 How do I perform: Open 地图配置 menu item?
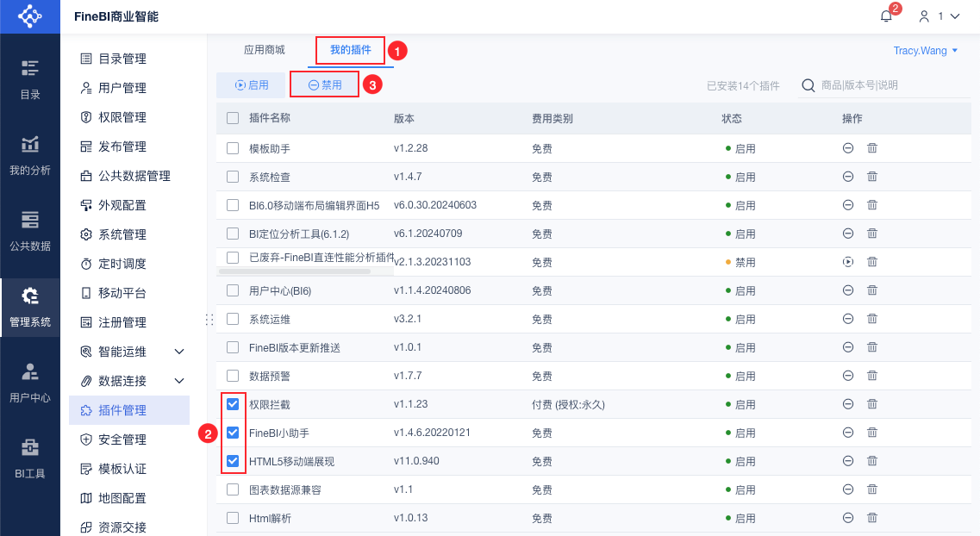[129, 499]
